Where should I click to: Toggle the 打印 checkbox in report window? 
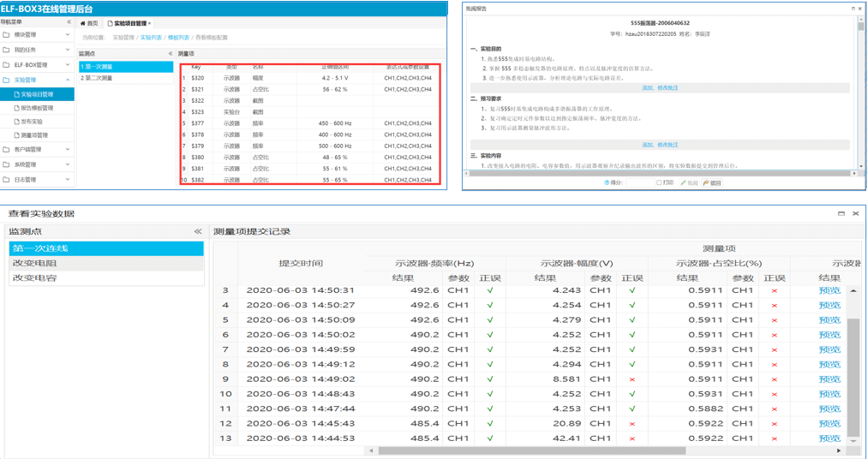pyautogui.click(x=659, y=182)
